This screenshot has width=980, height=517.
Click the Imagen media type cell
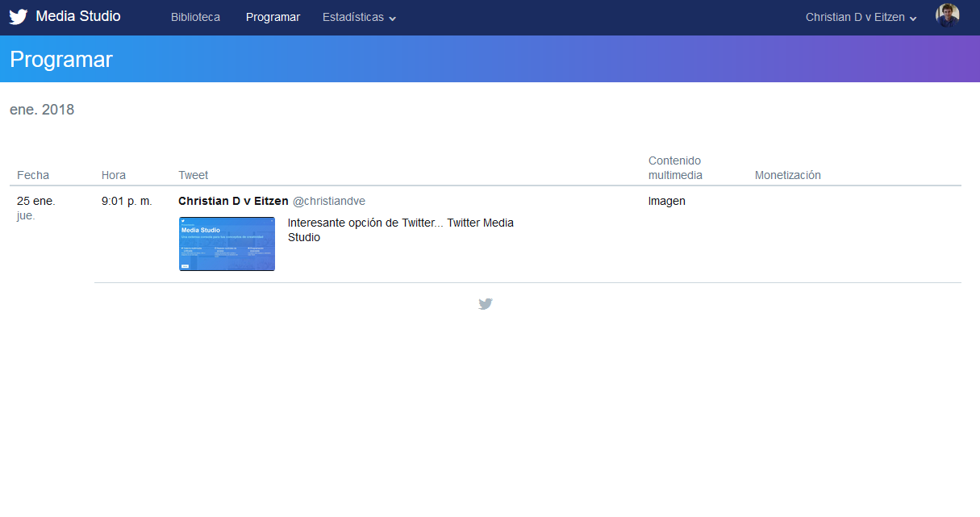(x=667, y=201)
